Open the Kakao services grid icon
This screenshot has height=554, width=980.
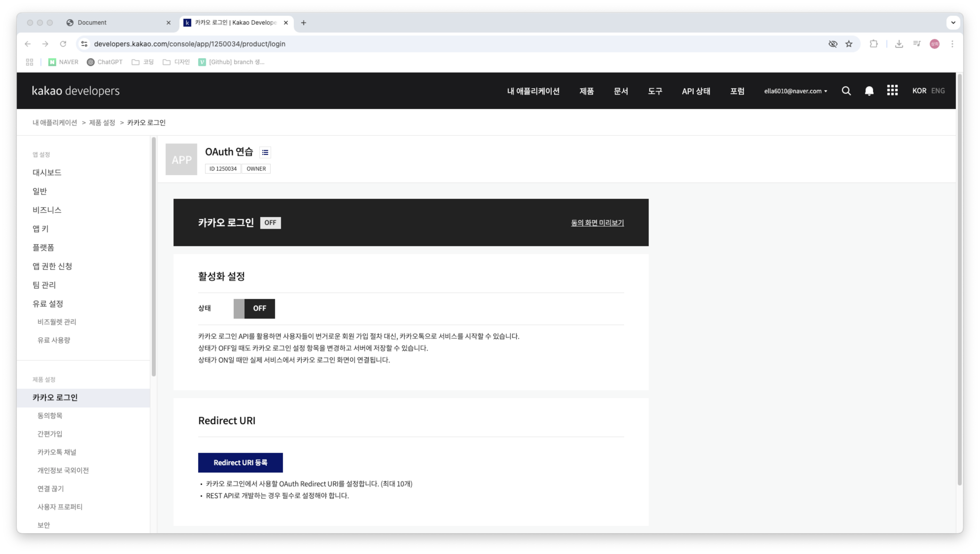tap(892, 90)
